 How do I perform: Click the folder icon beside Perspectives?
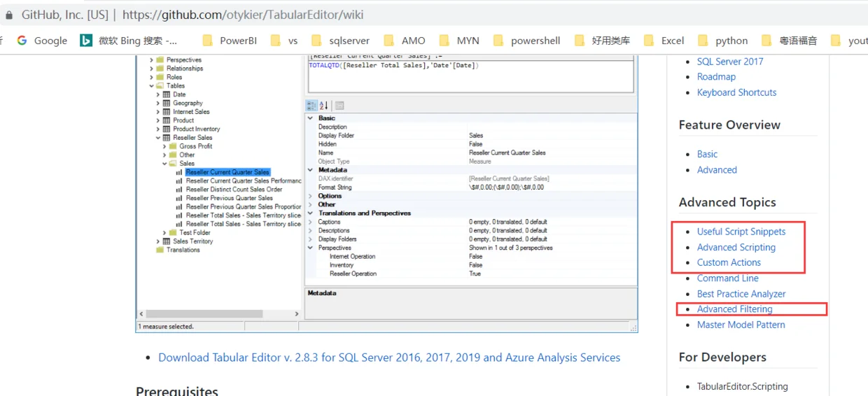point(160,60)
